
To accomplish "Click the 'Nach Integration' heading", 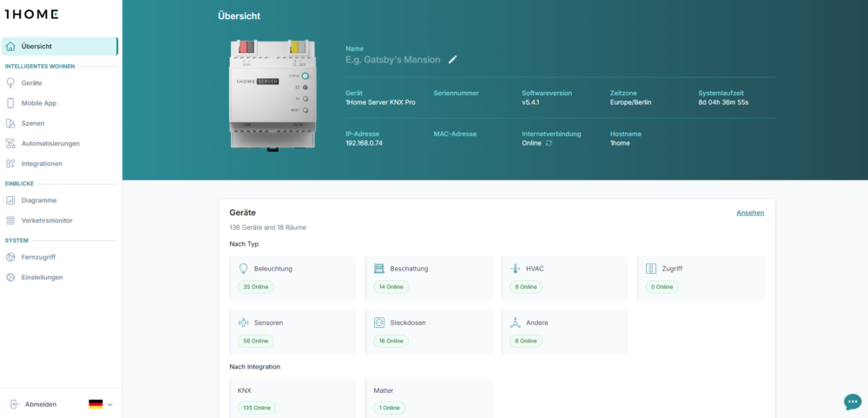I will pyautogui.click(x=255, y=367).
